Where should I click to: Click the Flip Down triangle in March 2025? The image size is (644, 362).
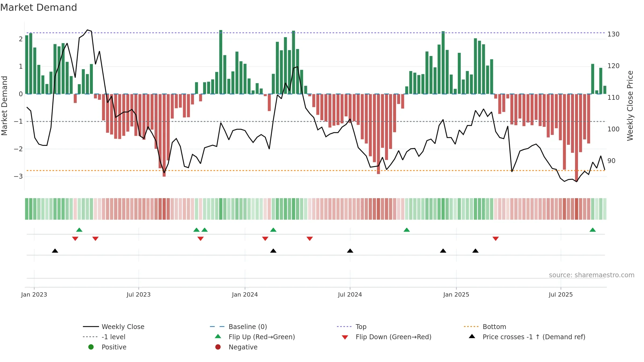[496, 239]
